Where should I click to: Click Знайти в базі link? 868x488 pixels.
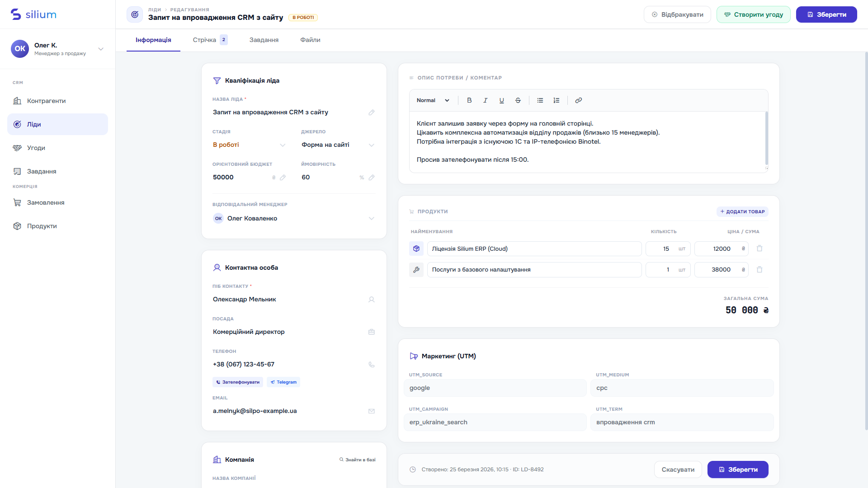coord(358,460)
